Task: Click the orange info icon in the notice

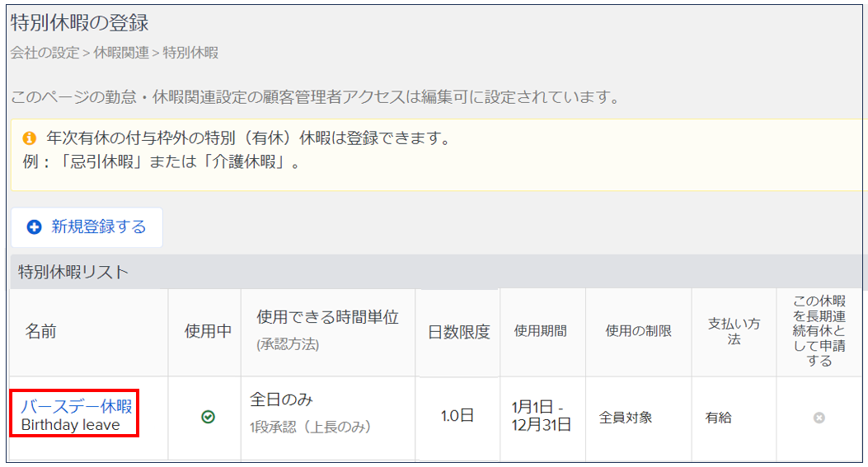Action: point(30,138)
